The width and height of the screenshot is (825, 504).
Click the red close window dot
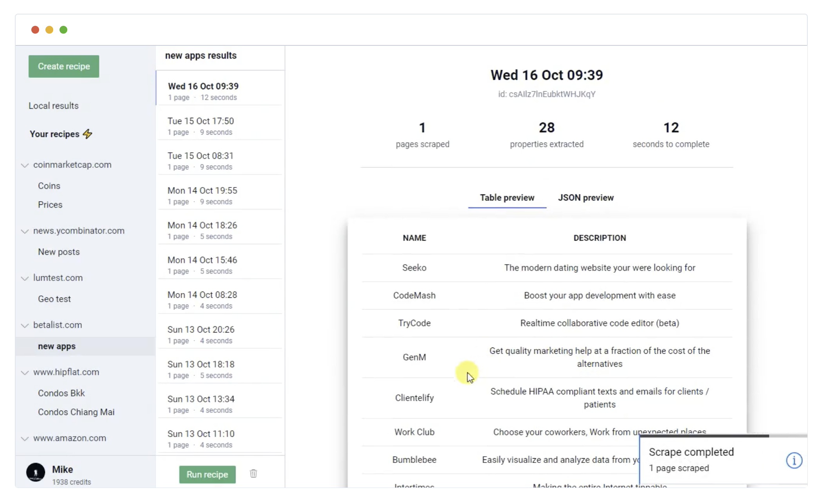[x=35, y=30]
